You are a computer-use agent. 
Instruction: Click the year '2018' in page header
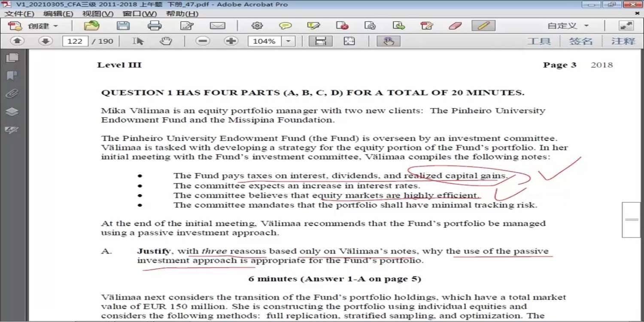point(602,65)
